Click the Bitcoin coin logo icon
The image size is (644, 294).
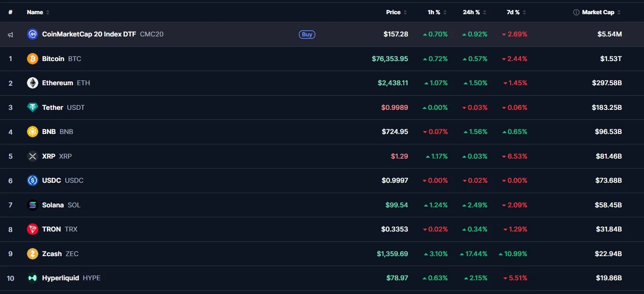33,59
